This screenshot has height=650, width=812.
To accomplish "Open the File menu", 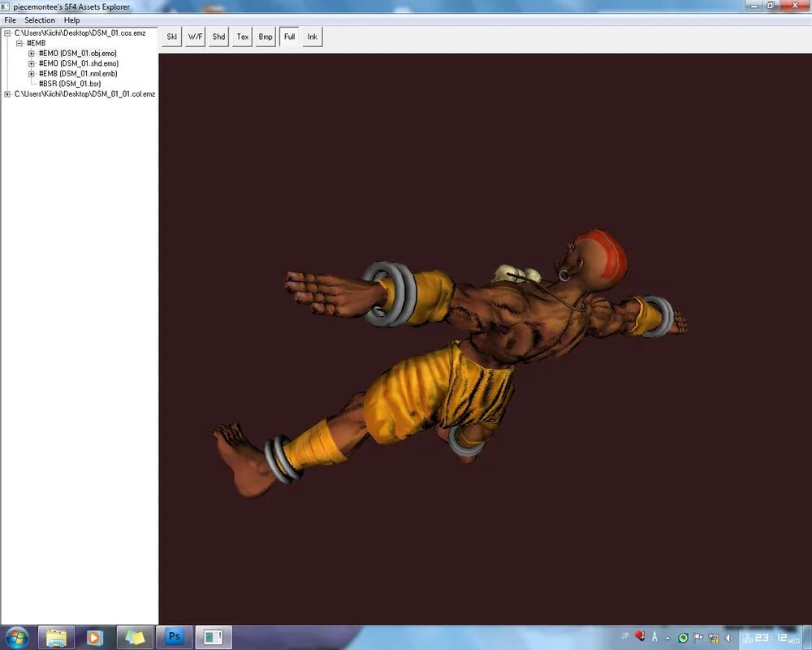I will tap(10, 19).
